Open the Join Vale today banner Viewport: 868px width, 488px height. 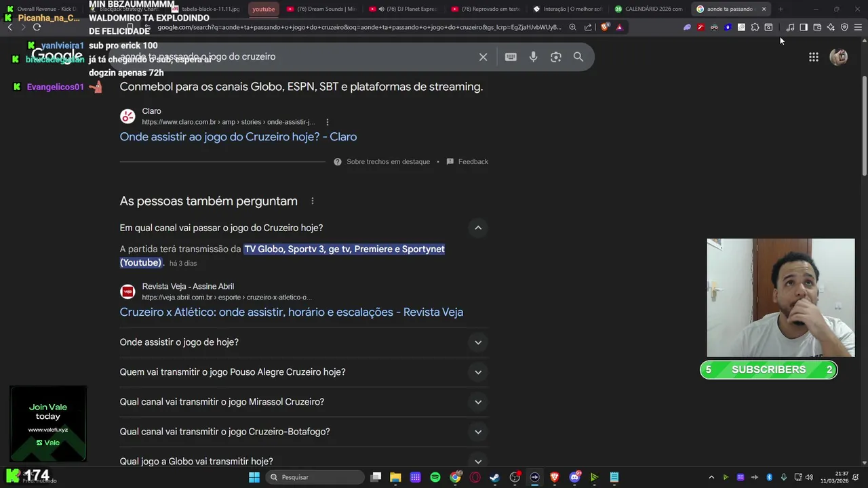48,424
